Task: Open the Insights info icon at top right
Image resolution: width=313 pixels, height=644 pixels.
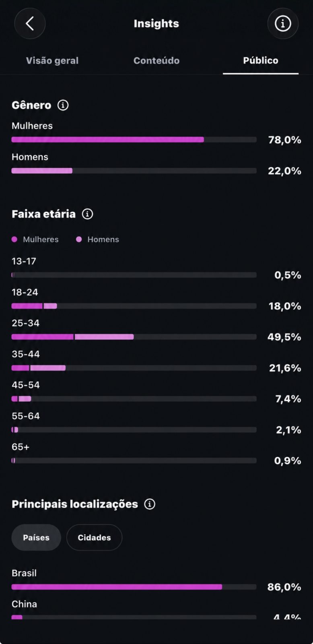Action: click(x=283, y=24)
